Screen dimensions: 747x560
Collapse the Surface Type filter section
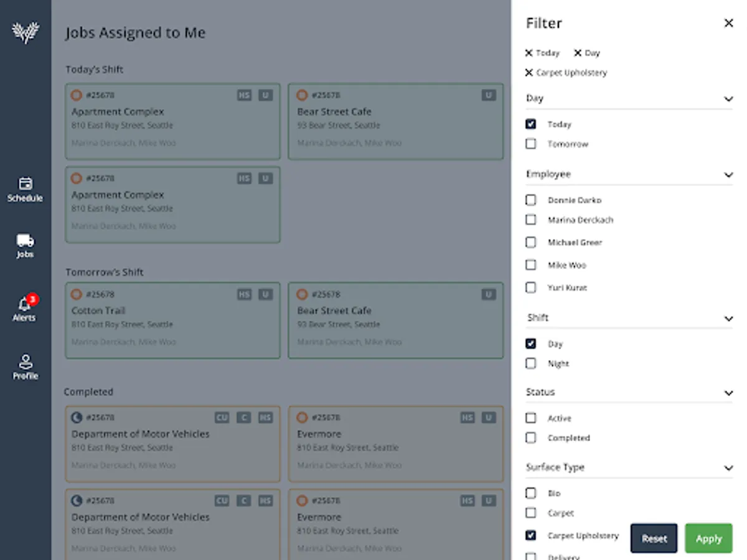tap(728, 468)
